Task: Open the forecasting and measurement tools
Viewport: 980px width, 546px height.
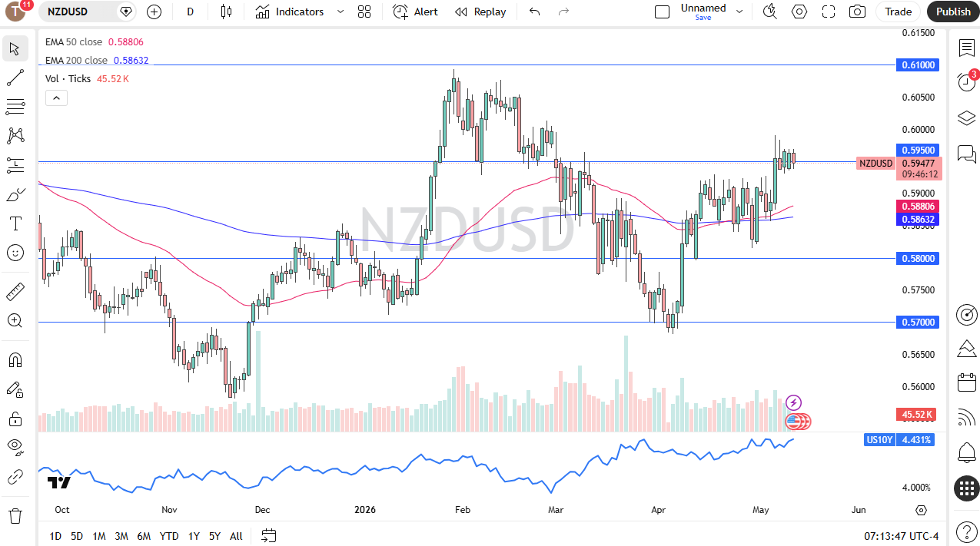Action: coord(15,165)
